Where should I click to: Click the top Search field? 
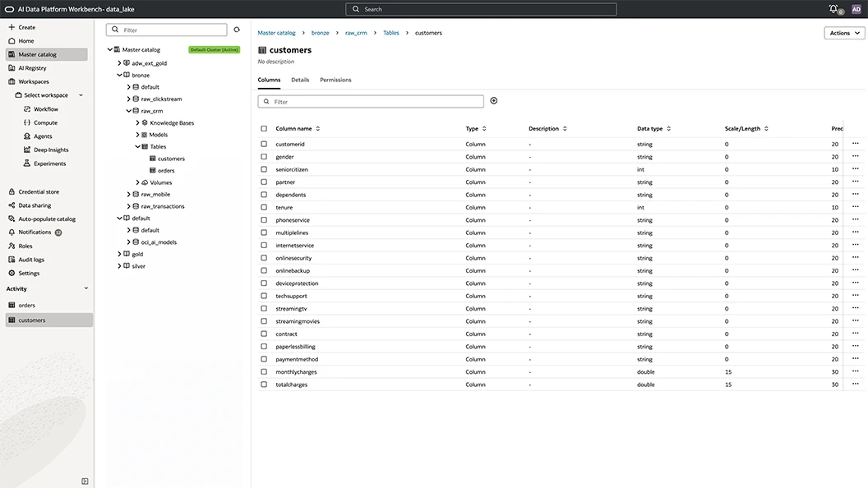481,9
